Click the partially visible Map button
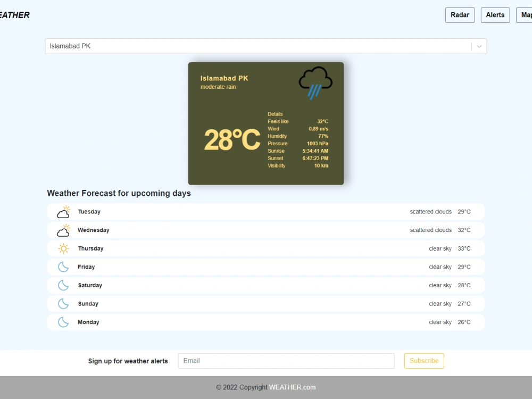The image size is (532, 399). pos(524,15)
